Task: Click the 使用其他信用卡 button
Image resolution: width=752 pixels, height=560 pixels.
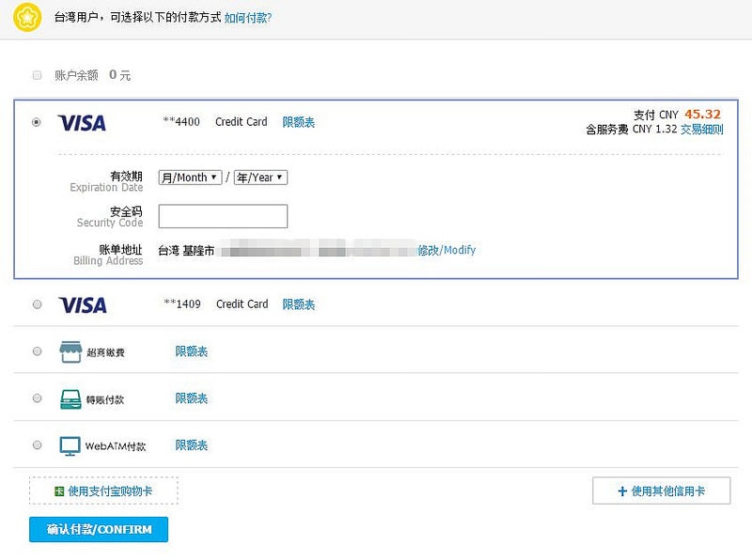Action: 662,491
